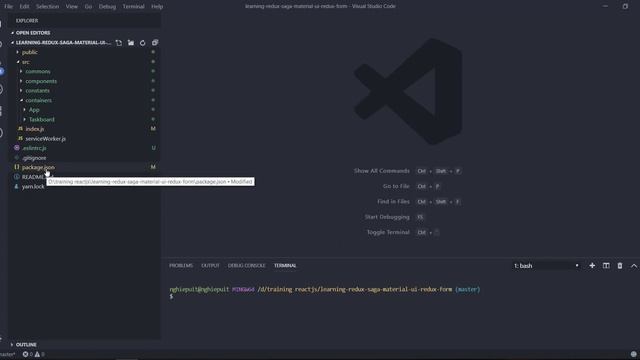Switch to the Problems tab
The image size is (640, 360).
click(x=181, y=266)
